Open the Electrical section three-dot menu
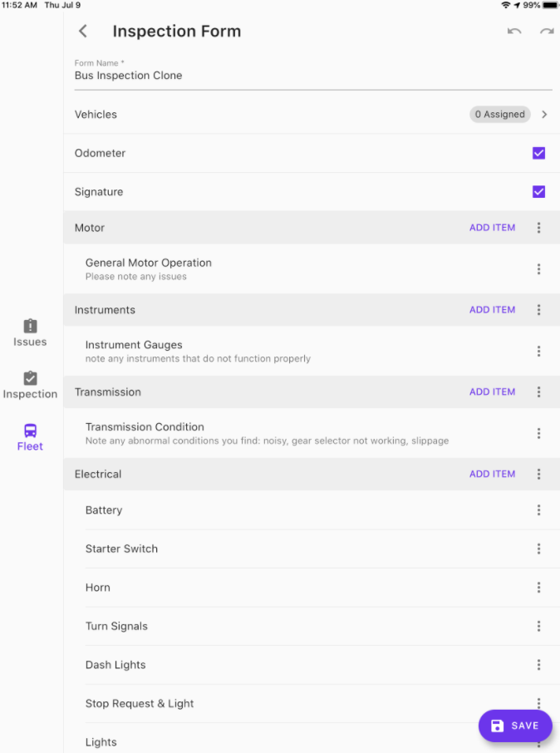 point(538,475)
